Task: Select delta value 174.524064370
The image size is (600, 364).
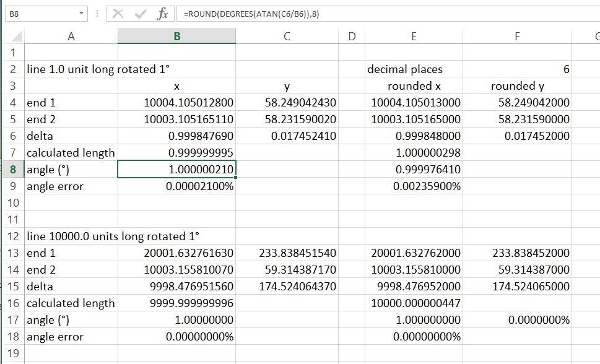Action: coord(287,286)
